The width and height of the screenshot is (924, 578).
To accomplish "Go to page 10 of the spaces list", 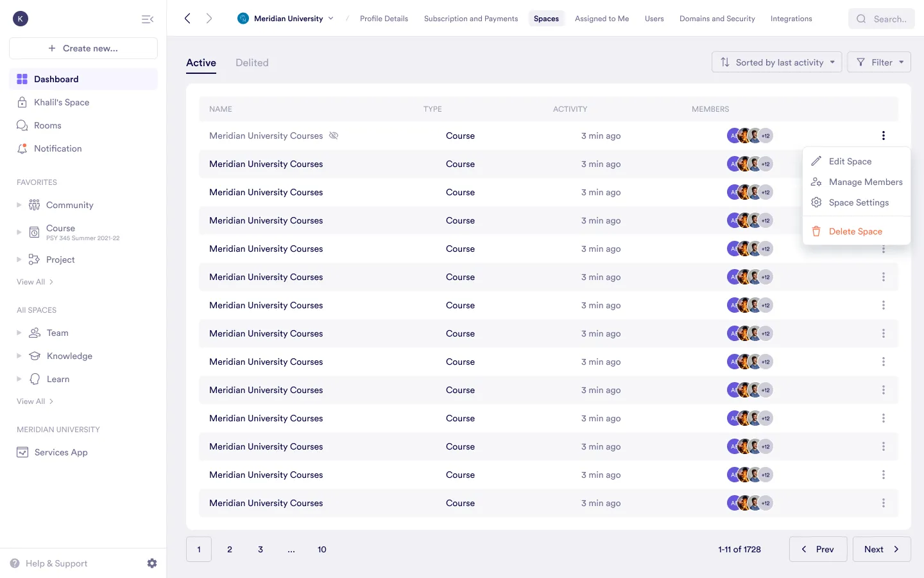I will click(321, 549).
